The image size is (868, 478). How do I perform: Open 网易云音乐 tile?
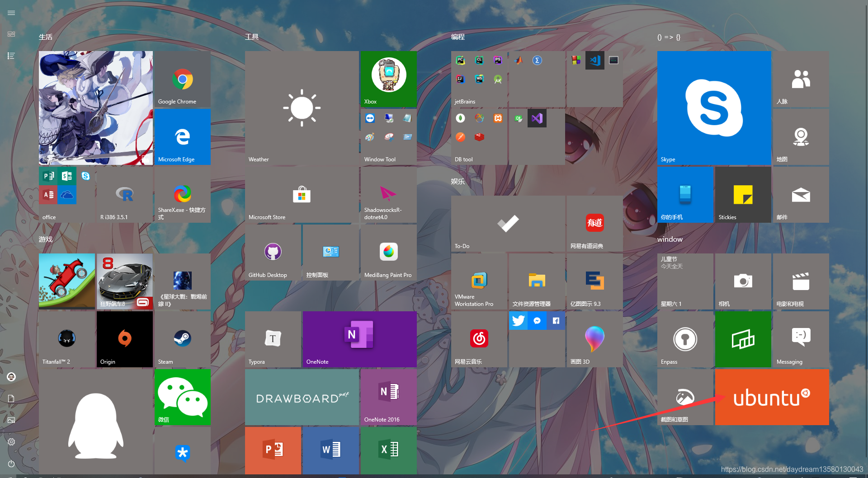point(479,339)
